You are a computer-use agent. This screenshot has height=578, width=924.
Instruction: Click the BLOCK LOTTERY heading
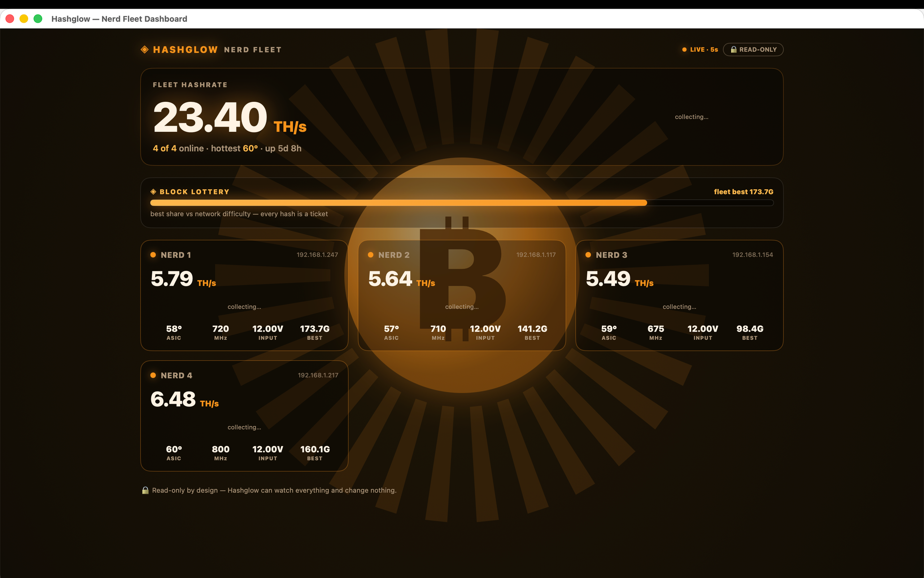click(x=194, y=191)
